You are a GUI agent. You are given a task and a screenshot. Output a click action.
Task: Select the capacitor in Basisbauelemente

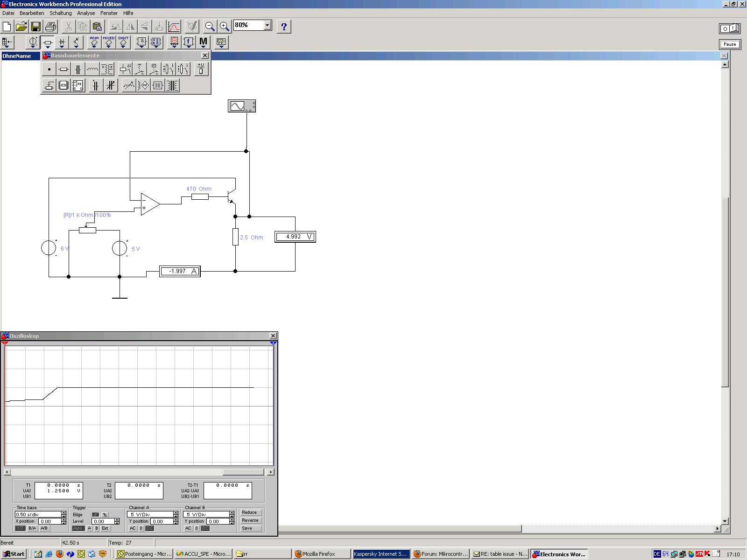tap(78, 70)
